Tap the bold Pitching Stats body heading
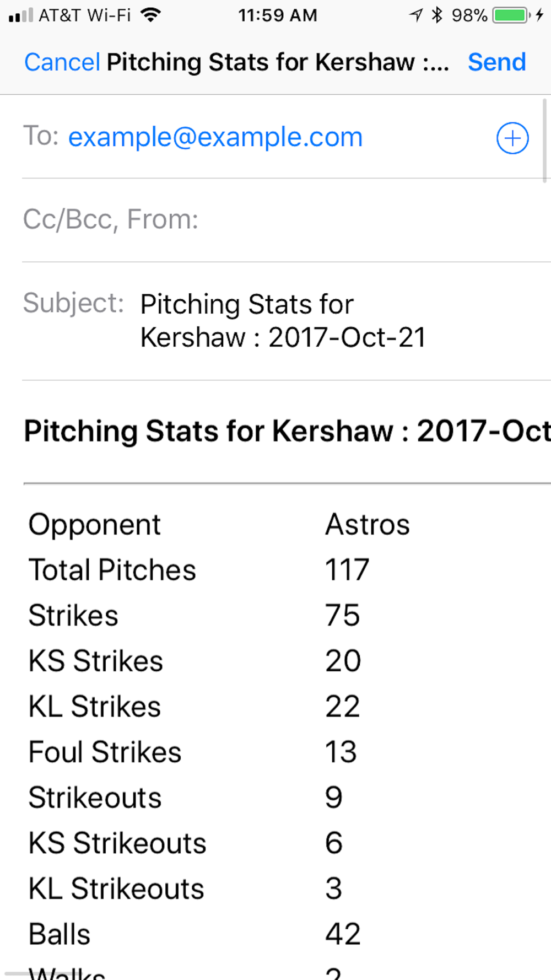The height and width of the screenshot is (980, 551). pyautogui.click(x=287, y=431)
